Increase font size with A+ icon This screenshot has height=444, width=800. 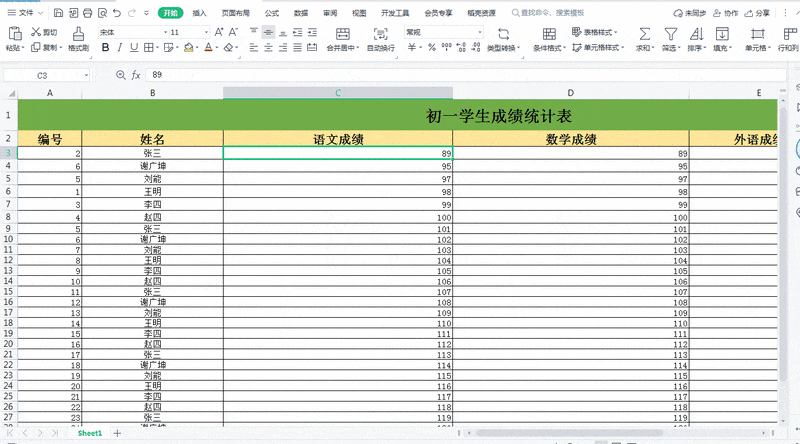point(219,32)
